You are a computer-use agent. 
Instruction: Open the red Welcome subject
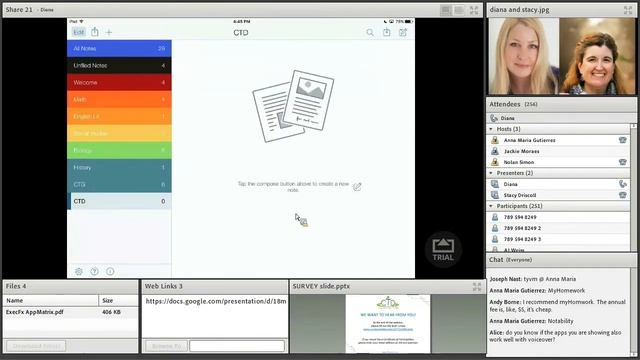click(119, 82)
